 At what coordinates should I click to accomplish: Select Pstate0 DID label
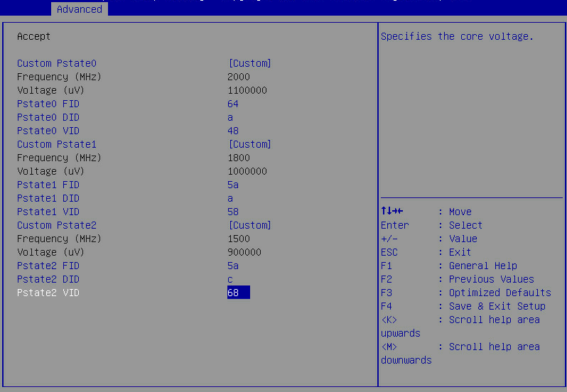tap(48, 117)
